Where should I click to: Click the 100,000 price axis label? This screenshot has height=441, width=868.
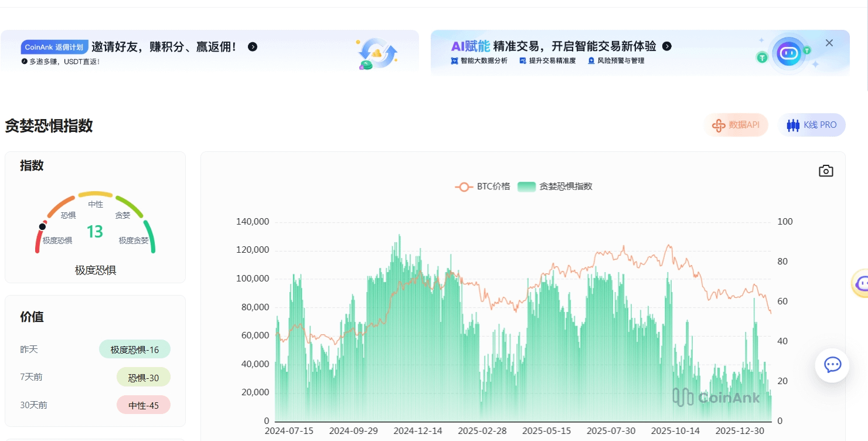click(x=253, y=279)
